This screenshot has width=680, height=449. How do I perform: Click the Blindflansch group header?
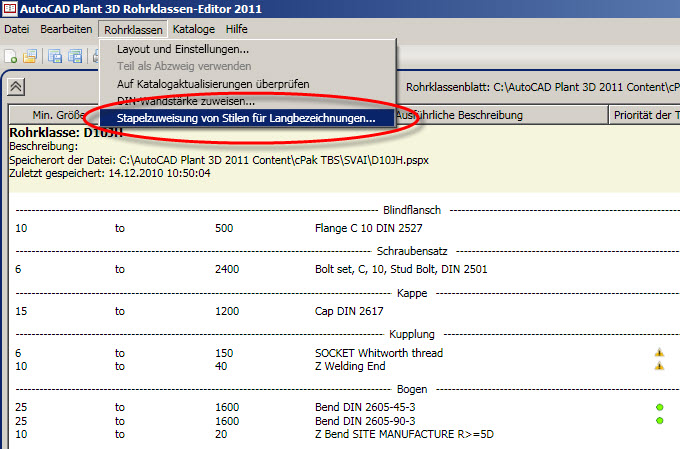pyautogui.click(x=412, y=210)
